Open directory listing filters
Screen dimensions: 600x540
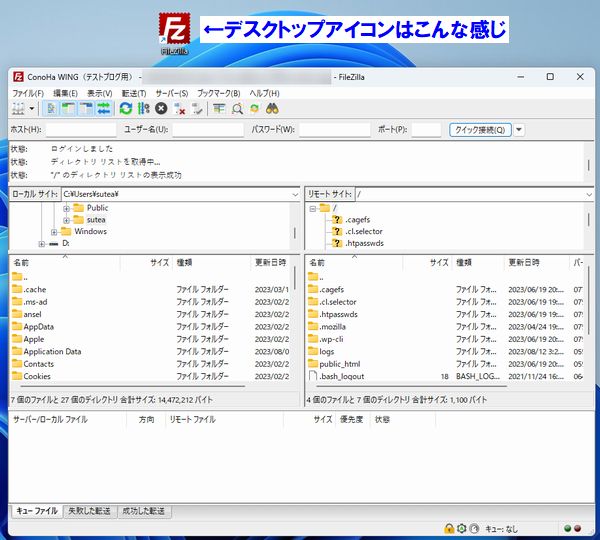(219, 109)
